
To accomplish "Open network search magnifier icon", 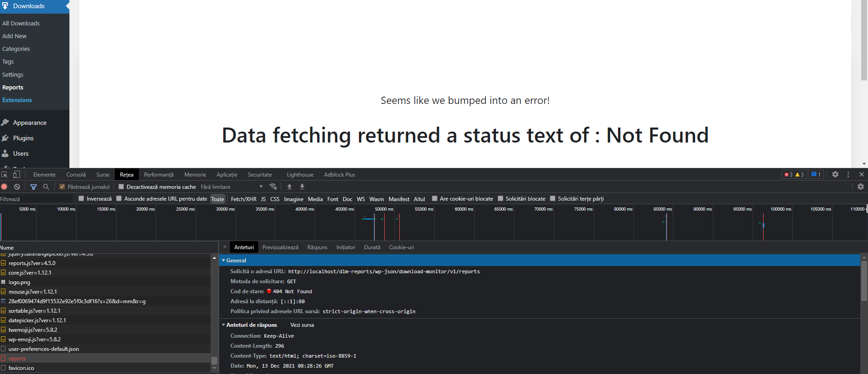I will [x=46, y=187].
